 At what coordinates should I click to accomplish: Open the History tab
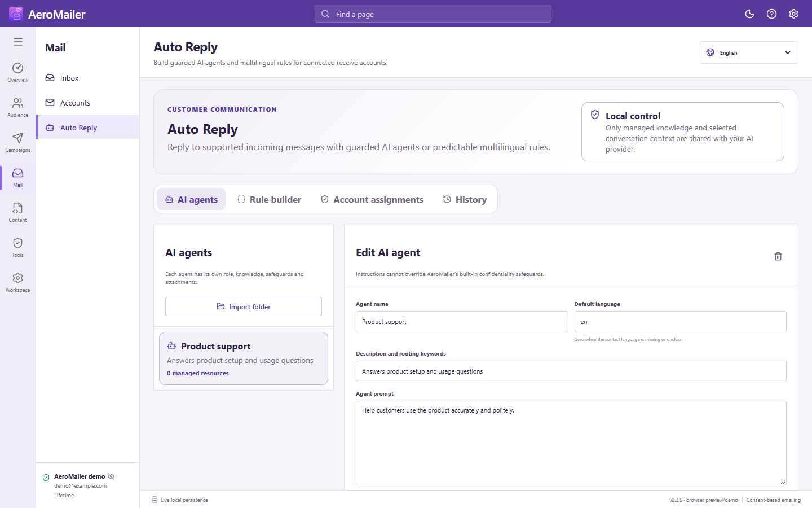[465, 199]
